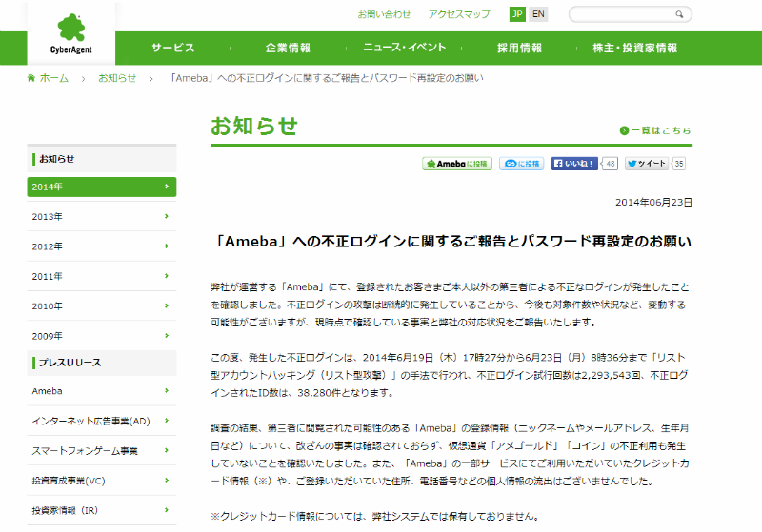Image resolution: width=762 pixels, height=532 pixels.
Task: Click the large green お知らせ page heading
Action: pos(254,127)
